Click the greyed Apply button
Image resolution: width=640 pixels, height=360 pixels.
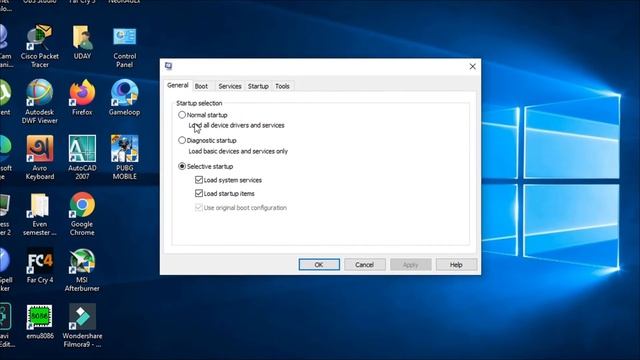click(411, 264)
